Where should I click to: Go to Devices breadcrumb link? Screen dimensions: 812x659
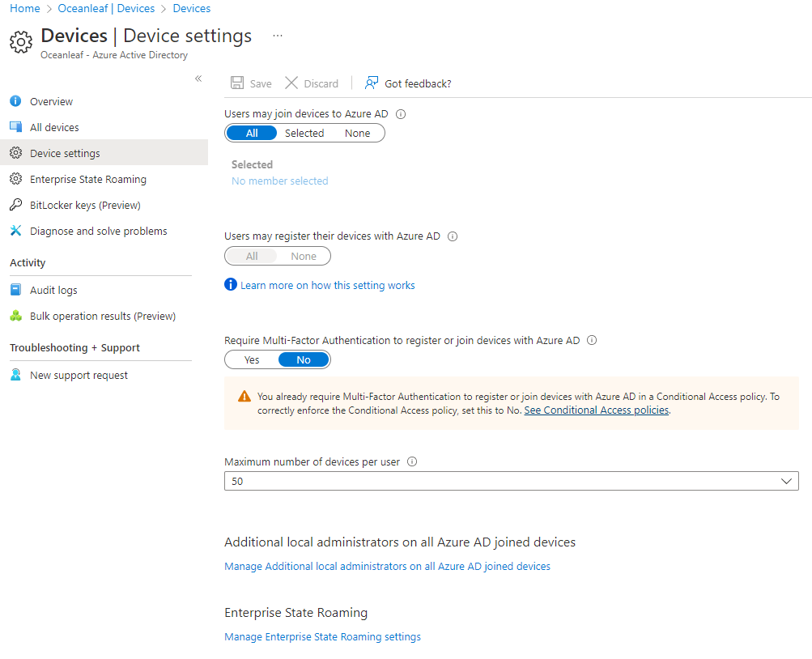192,8
